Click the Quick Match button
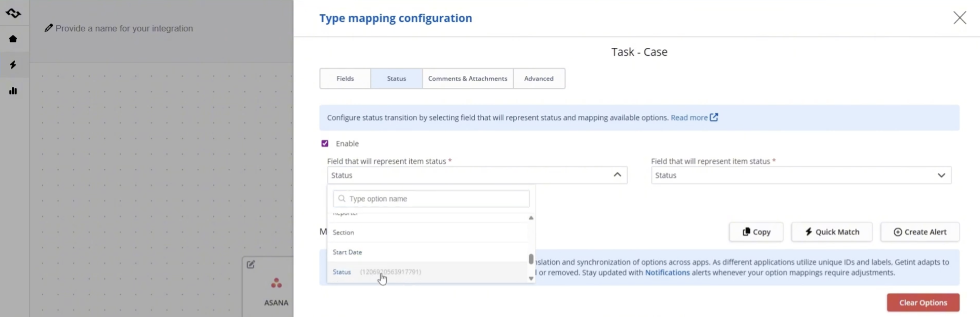 832,232
